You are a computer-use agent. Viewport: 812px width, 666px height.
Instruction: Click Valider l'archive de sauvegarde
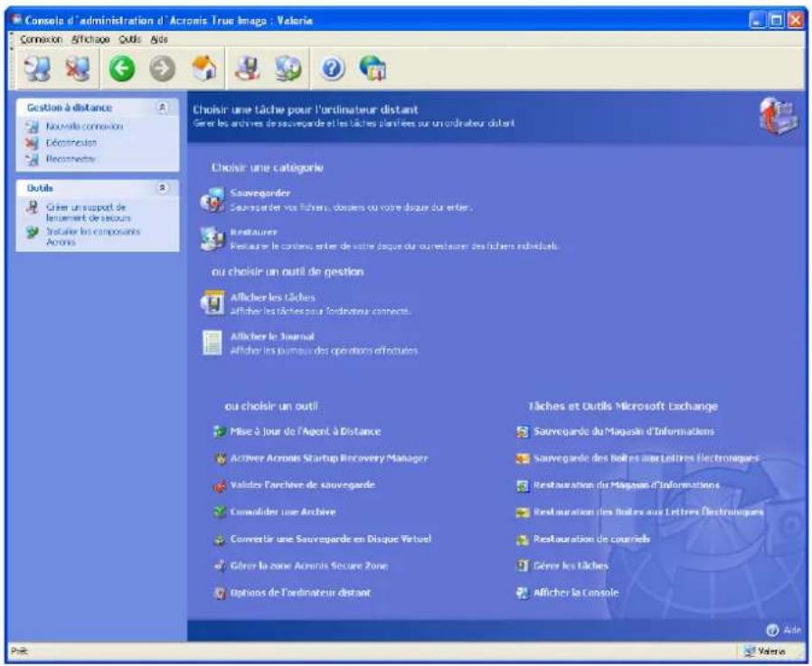pyautogui.click(x=302, y=485)
